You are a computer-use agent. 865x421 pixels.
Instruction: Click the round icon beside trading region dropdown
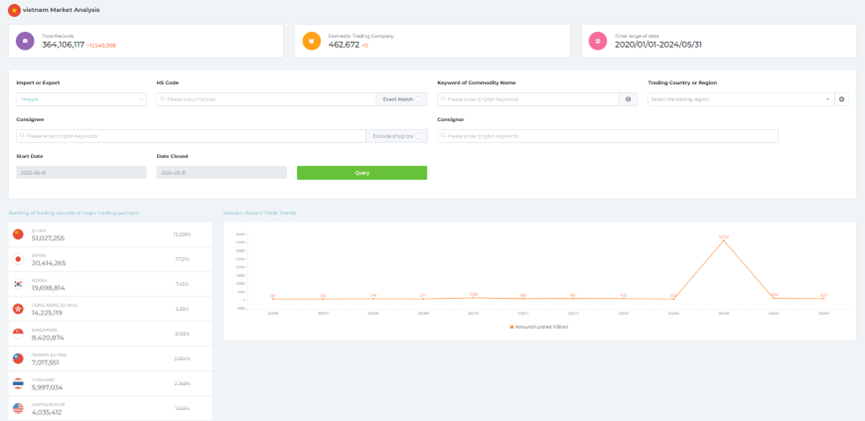pos(842,99)
